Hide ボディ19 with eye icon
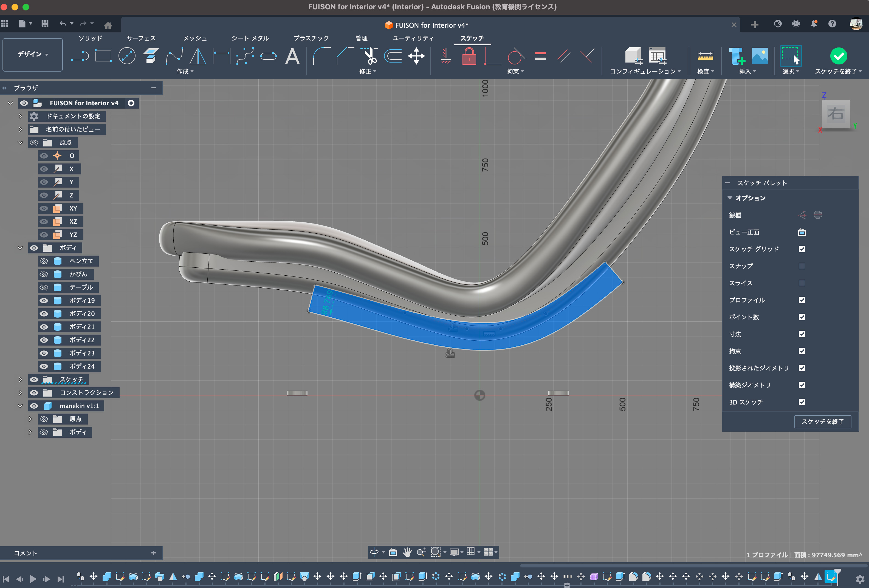This screenshot has width=869, height=588. (44, 301)
